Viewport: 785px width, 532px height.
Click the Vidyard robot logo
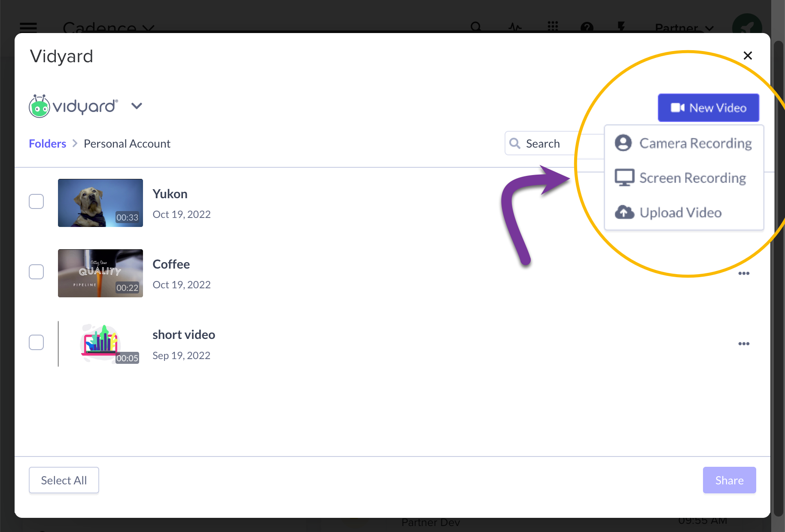[39, 106]
